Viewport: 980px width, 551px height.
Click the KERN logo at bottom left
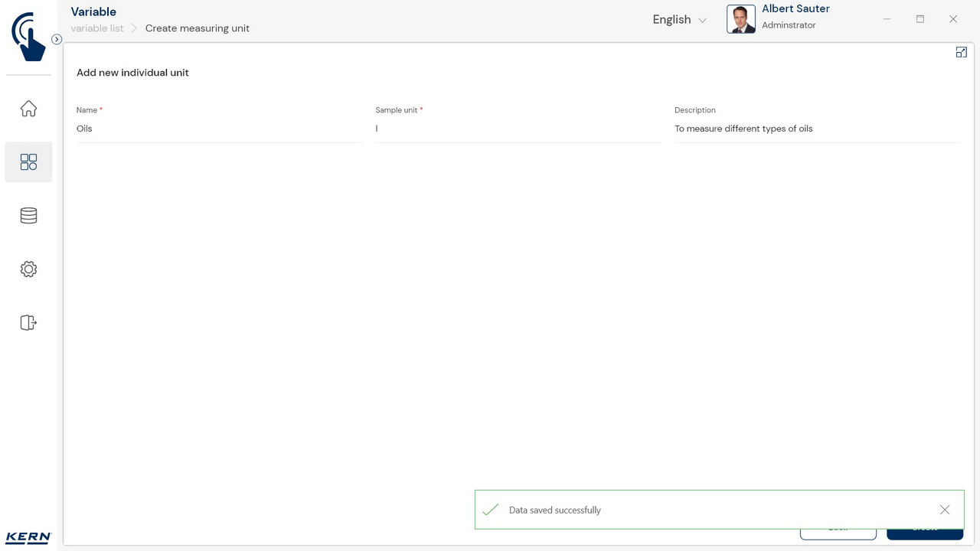coord(28,537)
